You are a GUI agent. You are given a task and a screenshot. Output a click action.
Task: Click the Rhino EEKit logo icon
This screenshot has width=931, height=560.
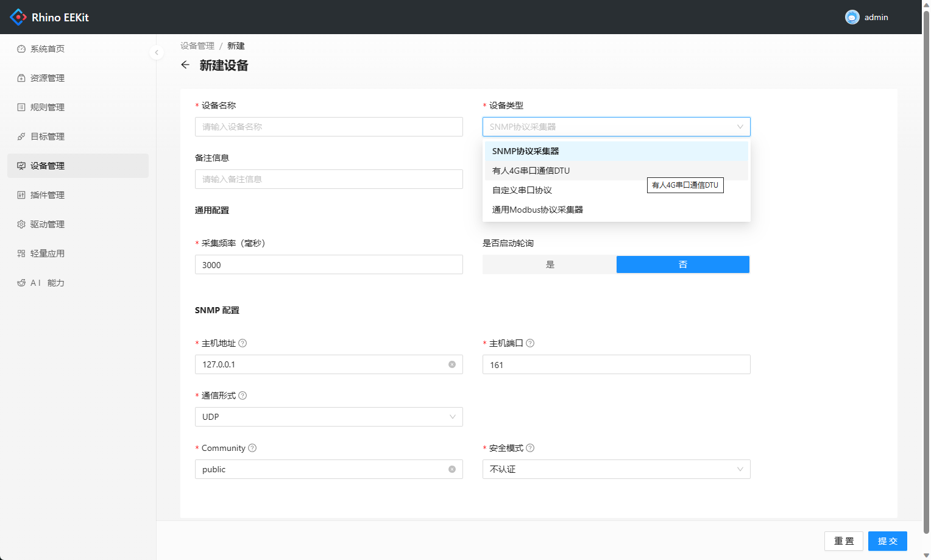(x=18, y=17)
